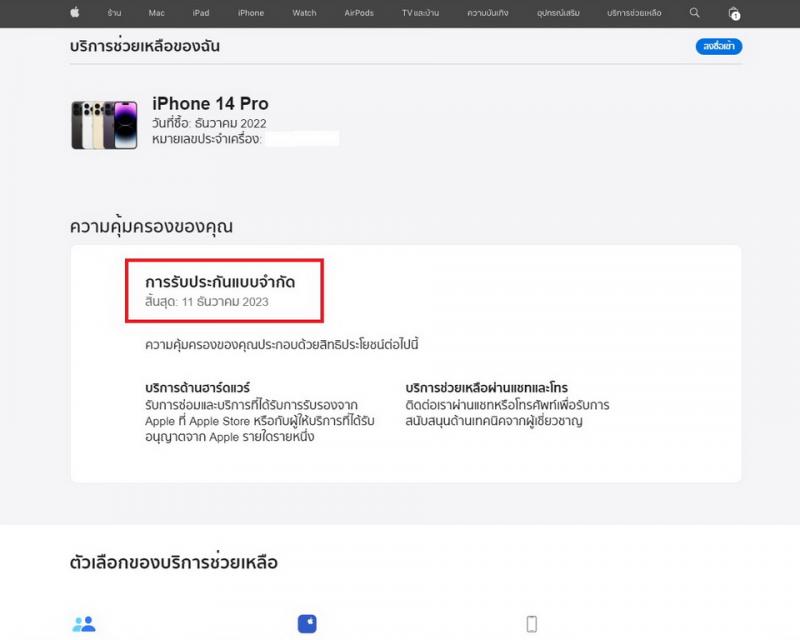Click the หมายเลขประจำเครื่อง serial number label
Viewport: 800px width, 640px height.
coord(206,139)
